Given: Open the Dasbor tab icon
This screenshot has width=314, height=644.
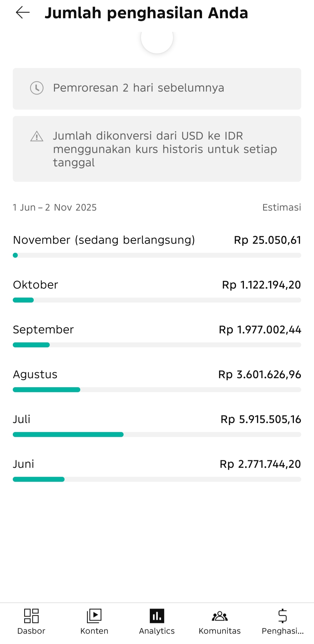Looking at the screenshot, I should [31, 615].
